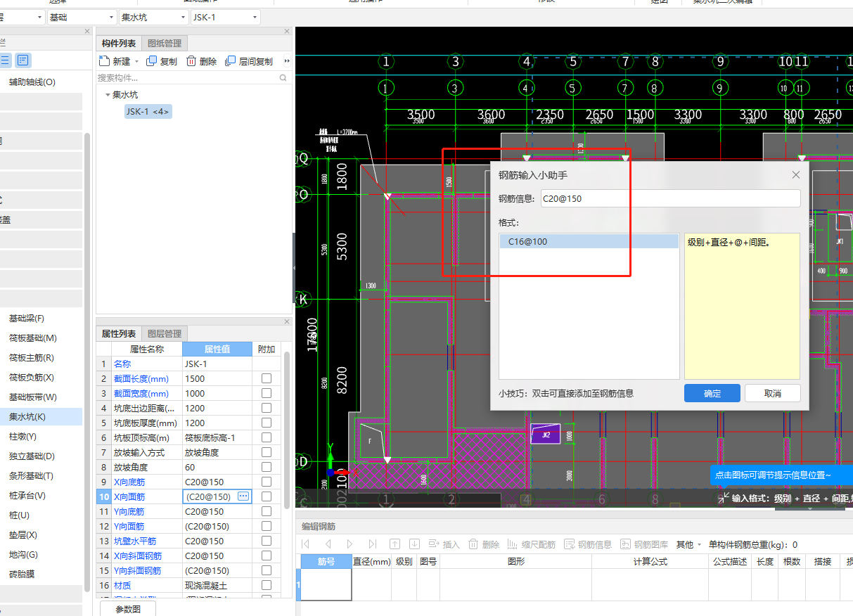Viewport: 853px width, 616px height.
Task: Select 垫层(X) in navigation list
Action: click(x=23, y=535)
